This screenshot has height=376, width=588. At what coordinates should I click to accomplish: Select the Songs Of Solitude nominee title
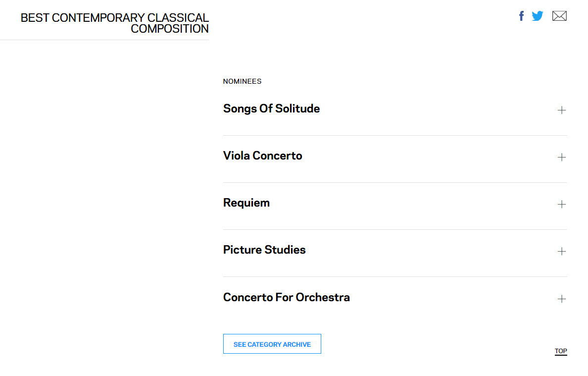tap(271, 108)
